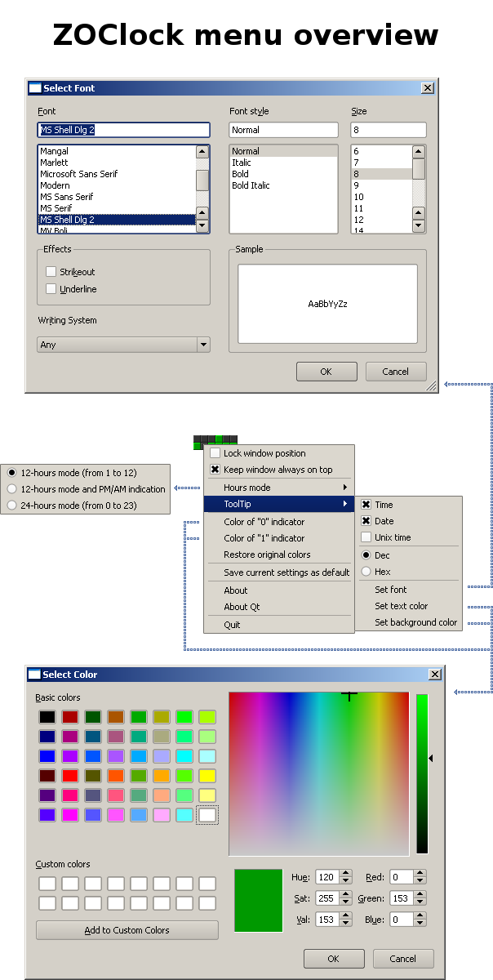
Task: Increase the Val spinner value
Action: click(x=346, y=916)
